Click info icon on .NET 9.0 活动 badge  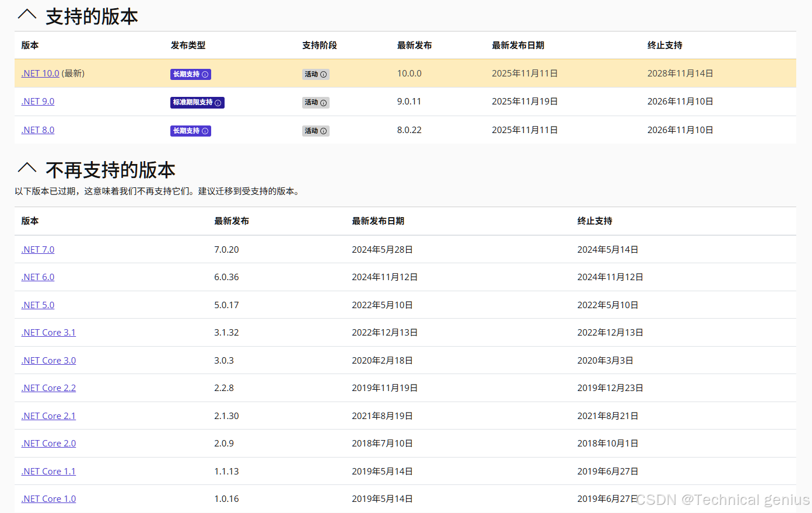(323, 103)
